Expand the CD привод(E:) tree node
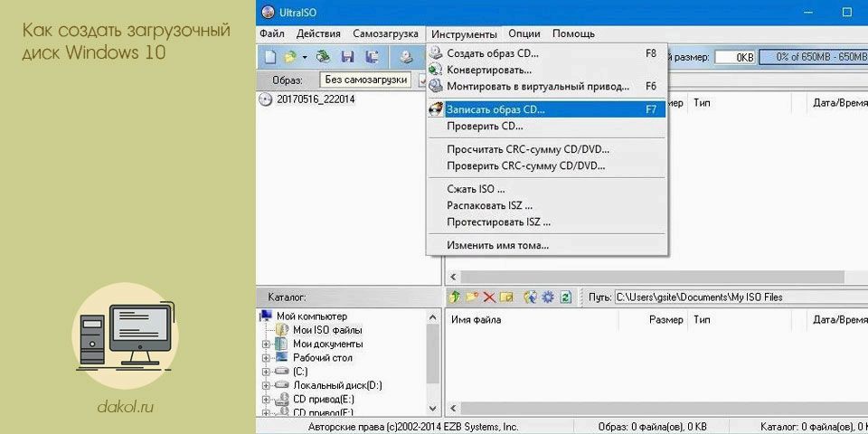 coord(266,400)
